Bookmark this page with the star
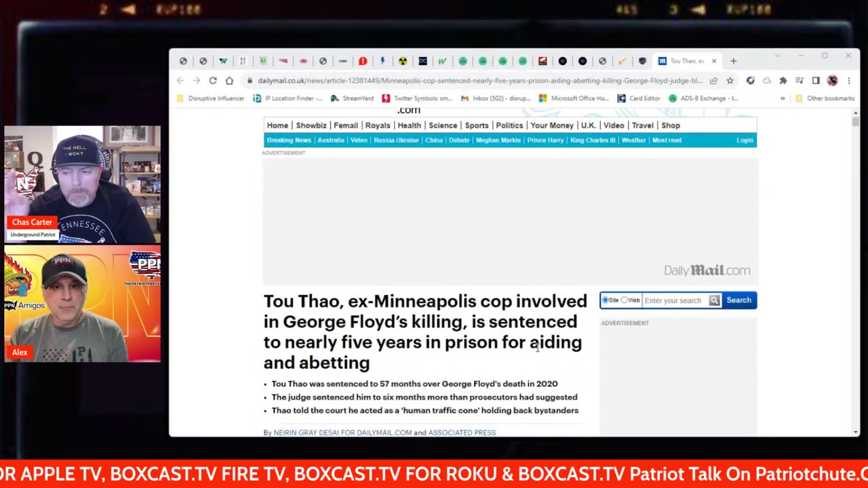 [x=730, y=81]
